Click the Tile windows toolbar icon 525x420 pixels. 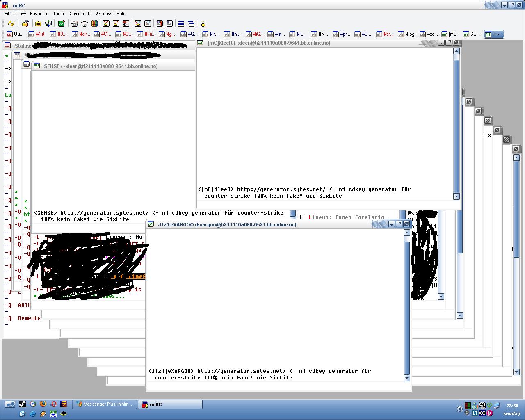[181, 23]
